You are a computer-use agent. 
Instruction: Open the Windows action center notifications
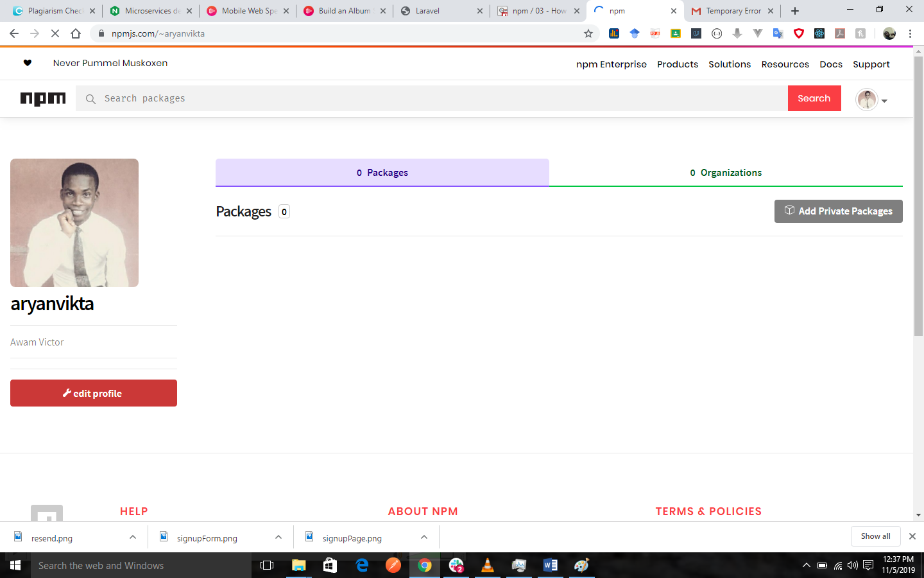click(868, 565)
